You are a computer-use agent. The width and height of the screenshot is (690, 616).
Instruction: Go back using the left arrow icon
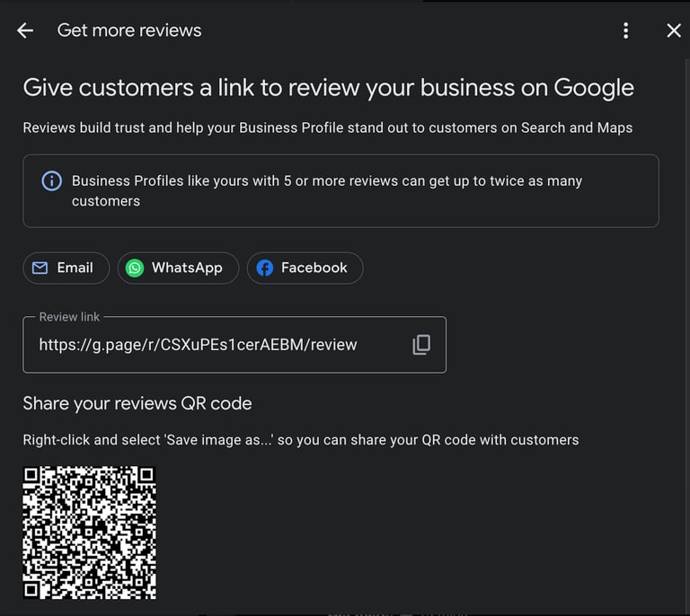(x=25, y=31)
